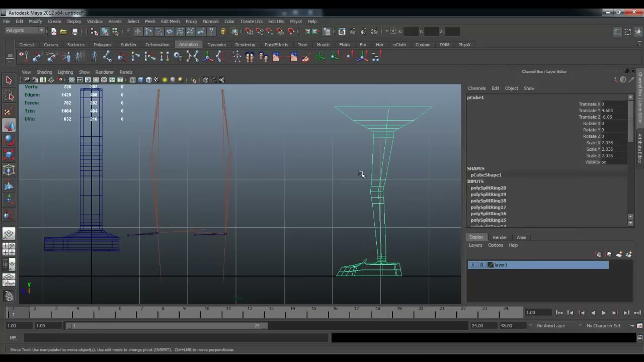Viewport: 644px width, 362px height.
Task: Select the Paint Selection tool
Action: coord(9,111)
